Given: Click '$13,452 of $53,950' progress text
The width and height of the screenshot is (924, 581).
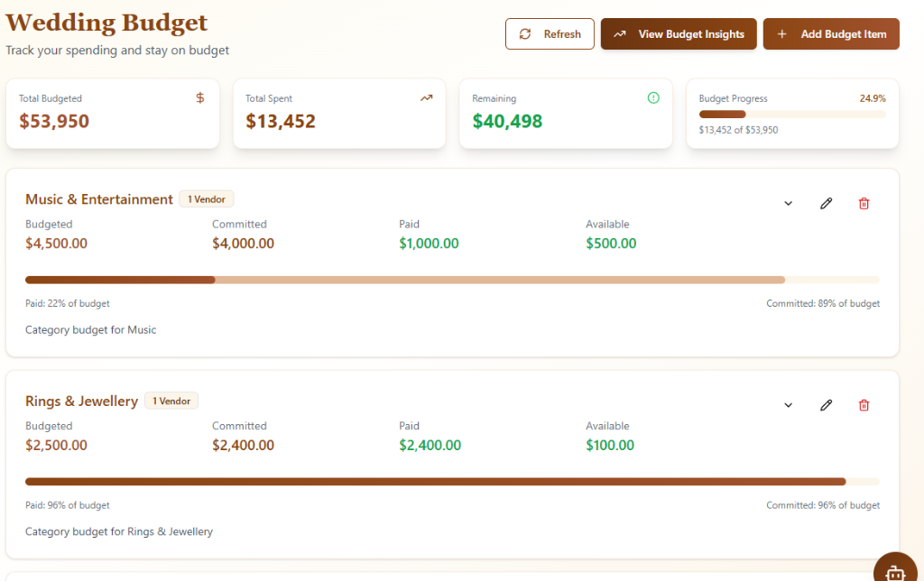Looking at the screenshot, I should [x=738, y=130].
